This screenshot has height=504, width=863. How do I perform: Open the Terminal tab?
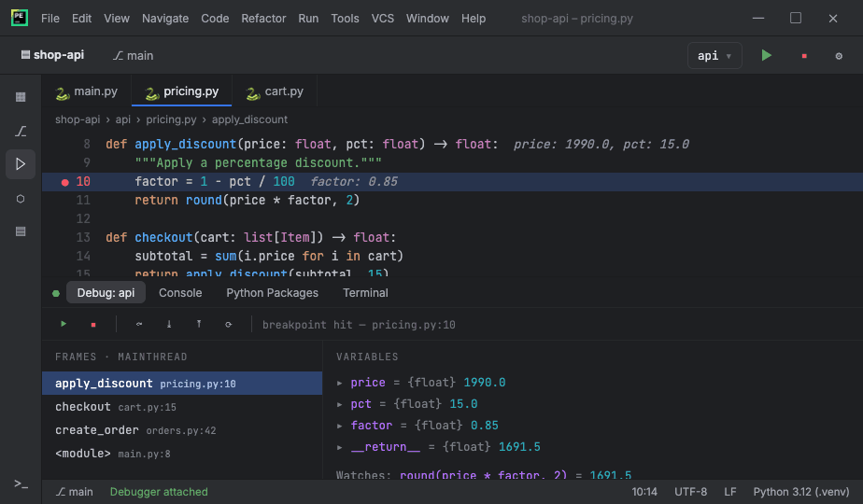pos(365,293)
